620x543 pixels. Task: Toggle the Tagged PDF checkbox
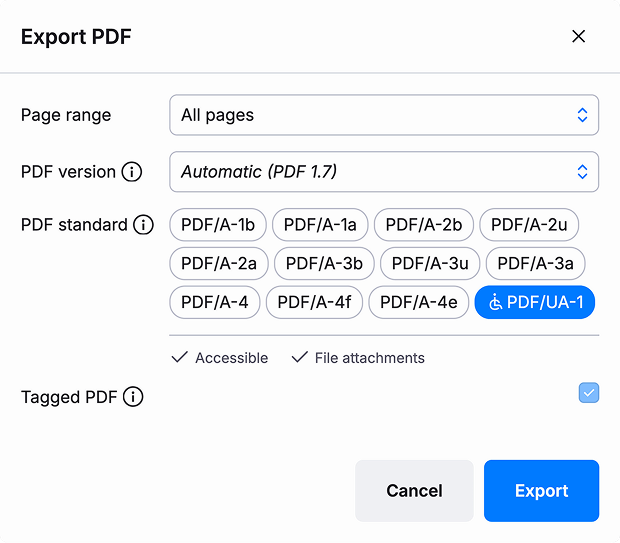pos(588,393)
